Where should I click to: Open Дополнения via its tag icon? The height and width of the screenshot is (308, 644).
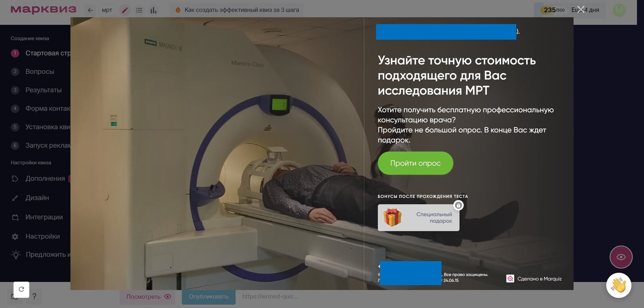pyautogui.click(x=15, y=178)
